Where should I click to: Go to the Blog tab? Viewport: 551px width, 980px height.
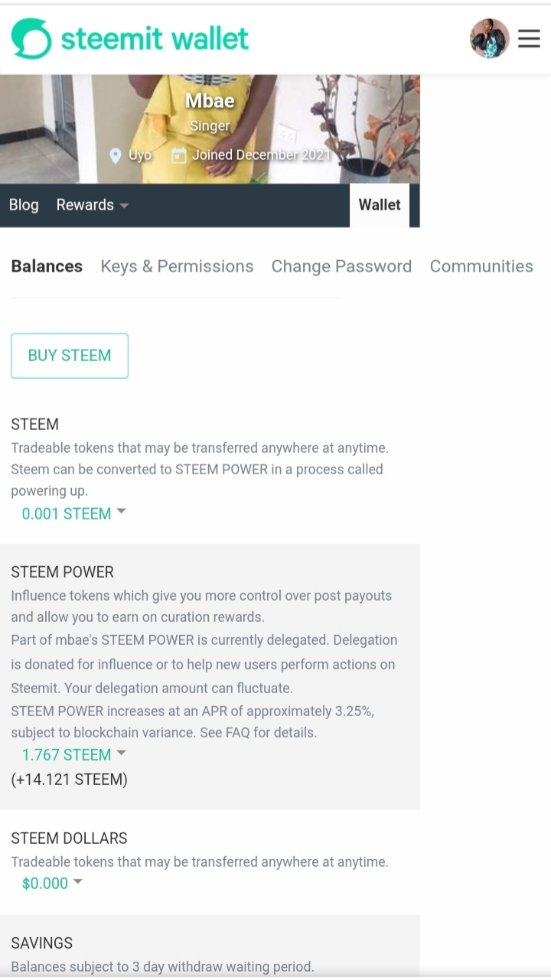pos(24,205)
